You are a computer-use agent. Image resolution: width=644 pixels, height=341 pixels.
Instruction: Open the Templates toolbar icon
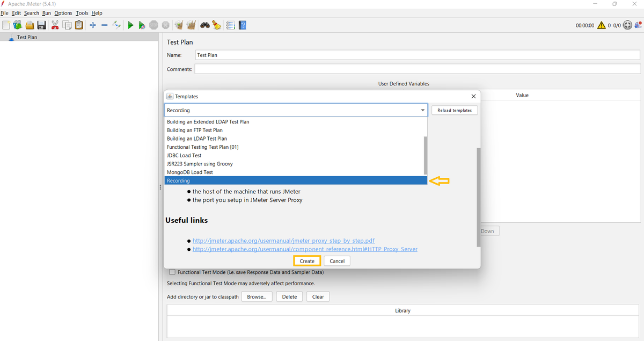(x=17, y=25)
